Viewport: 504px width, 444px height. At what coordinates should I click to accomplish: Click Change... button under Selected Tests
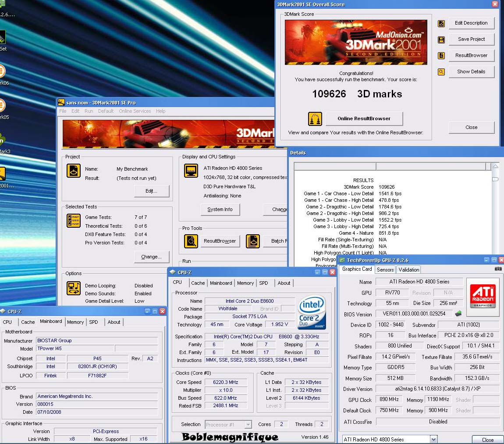coord(151,257)
